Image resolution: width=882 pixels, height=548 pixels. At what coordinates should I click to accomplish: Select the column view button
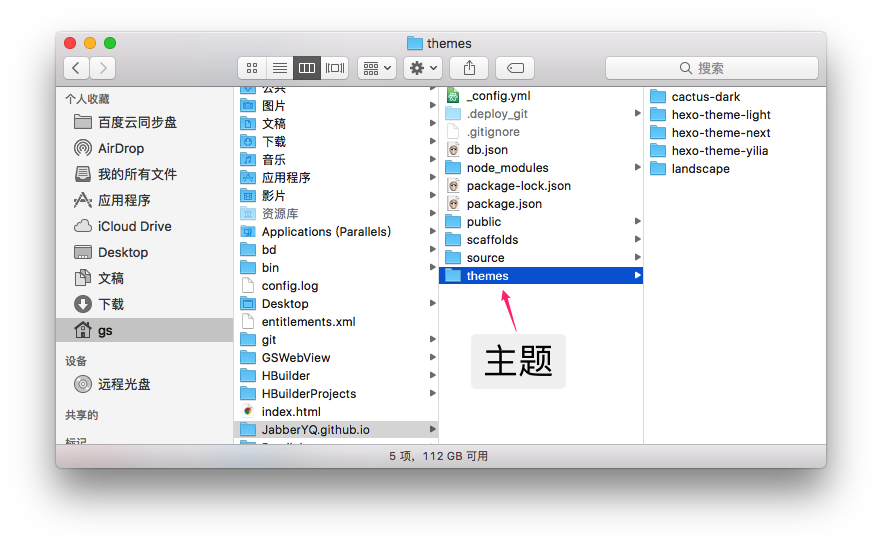tap(307, 68)
